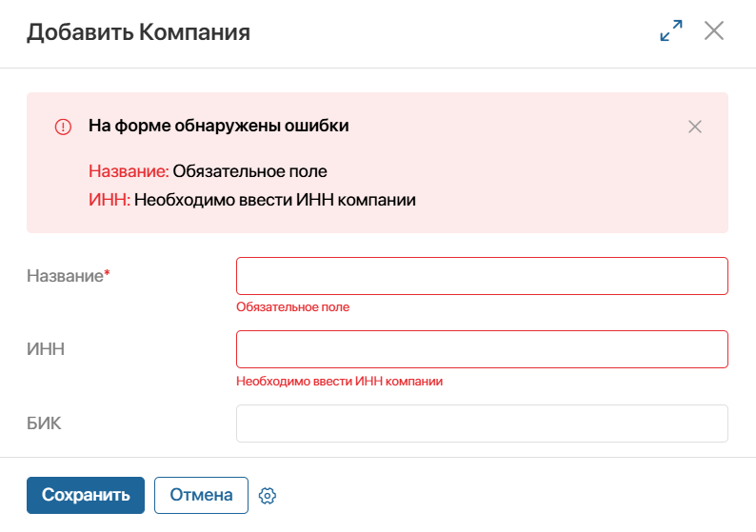The height and width of the screenshot is (532, 756).
Task: Click the Отмена button
Action: (x=201, y=496)
